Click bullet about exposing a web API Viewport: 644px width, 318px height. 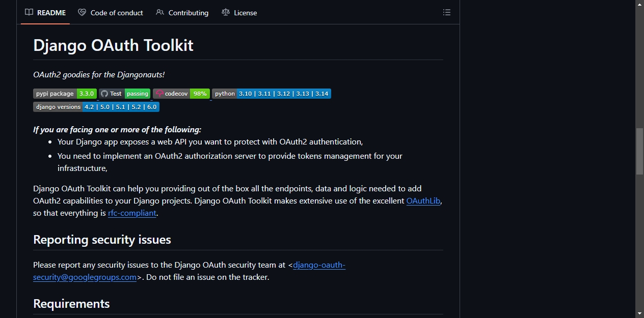pyautogui.click(x=210, y=142)
